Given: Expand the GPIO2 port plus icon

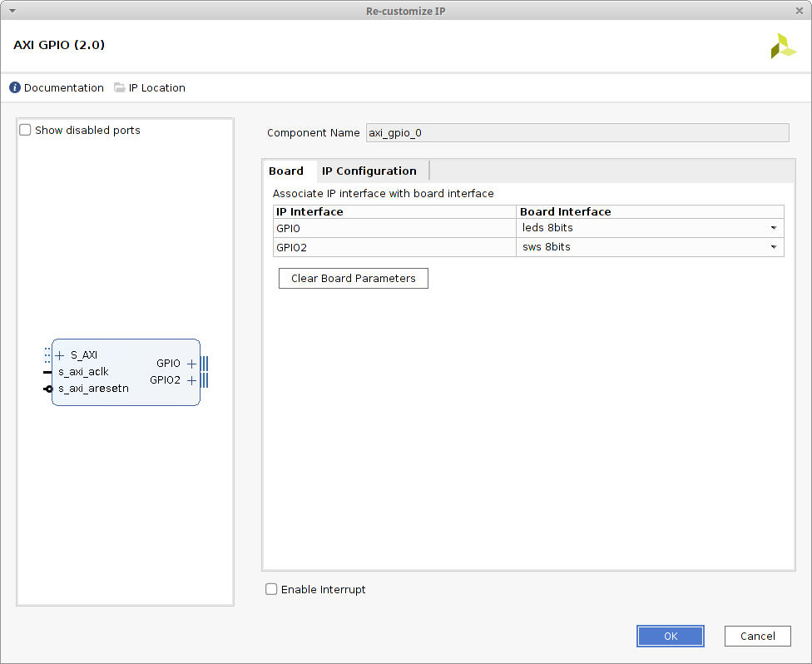Looking at the screenshot, I should (x=191, y=380).
